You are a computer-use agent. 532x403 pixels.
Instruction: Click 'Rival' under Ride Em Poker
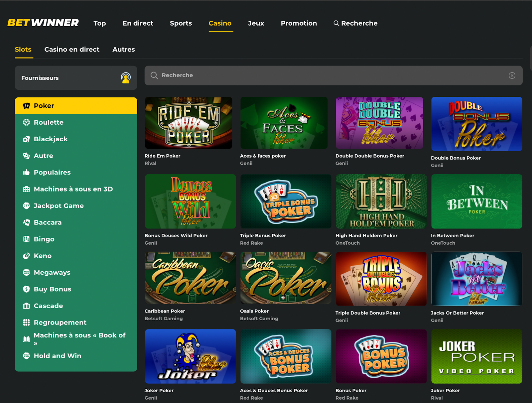[150, 163]
